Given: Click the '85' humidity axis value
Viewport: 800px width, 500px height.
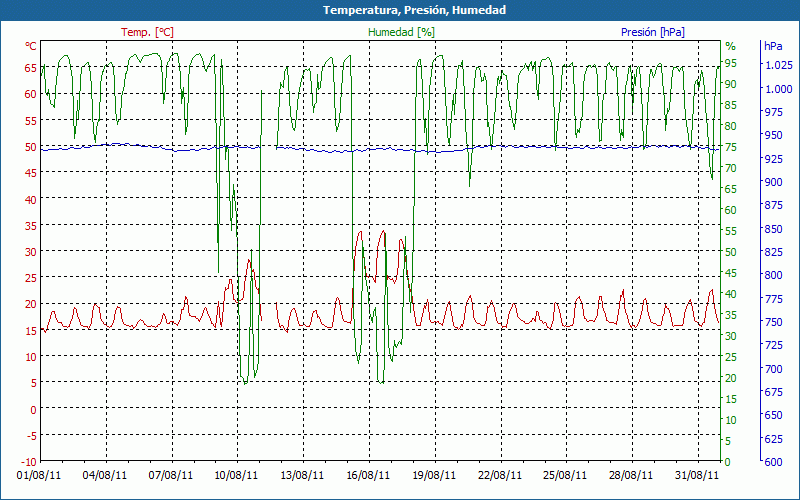Looking at the screenshot, I should [x=731, y=105].
